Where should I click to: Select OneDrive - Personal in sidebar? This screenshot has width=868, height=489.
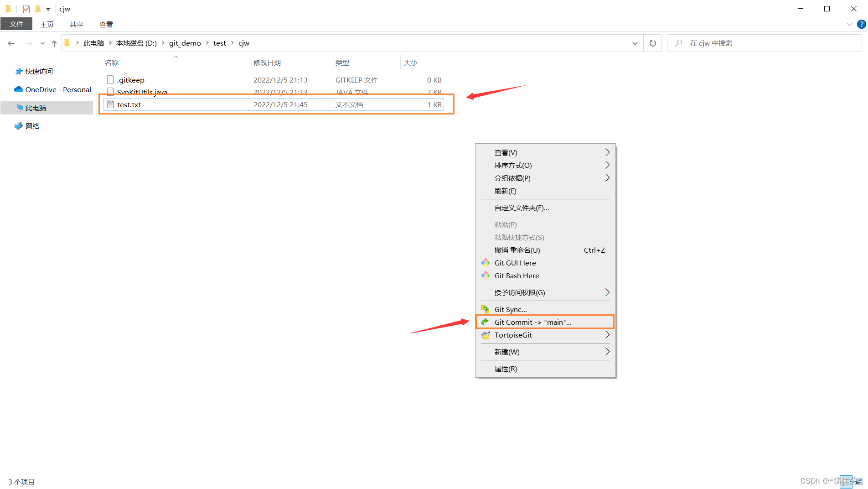pyautogui.click(x=56, y=89)
